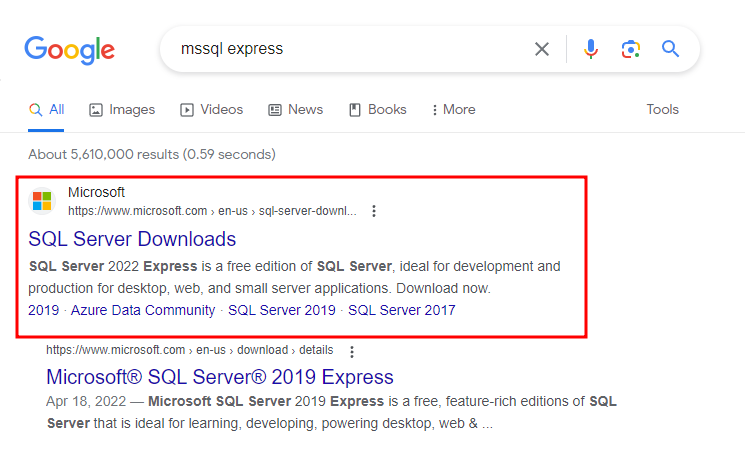Click the Google logo
Viewport: 745px width, 457px height.
[x=69, y=50]
